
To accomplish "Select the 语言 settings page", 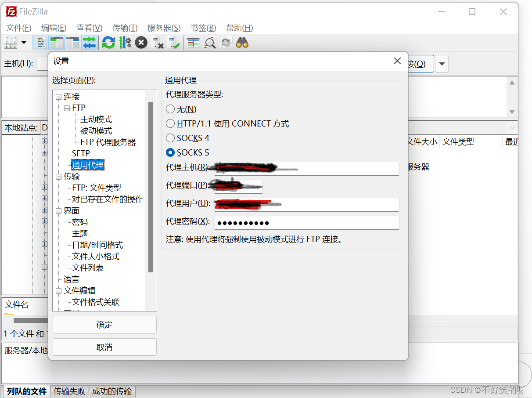I will [72, 279].
